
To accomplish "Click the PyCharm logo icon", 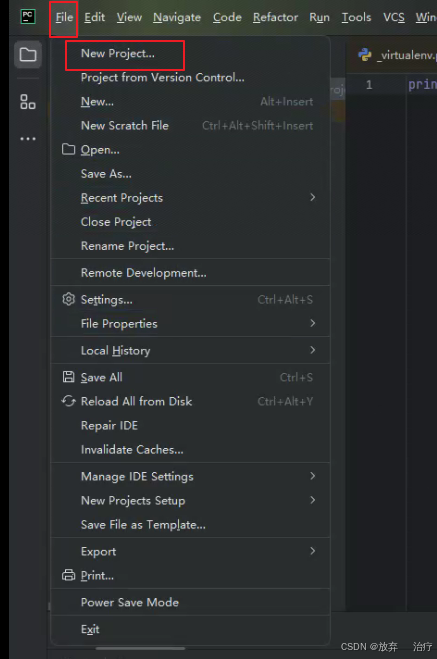I will [28, 17].
